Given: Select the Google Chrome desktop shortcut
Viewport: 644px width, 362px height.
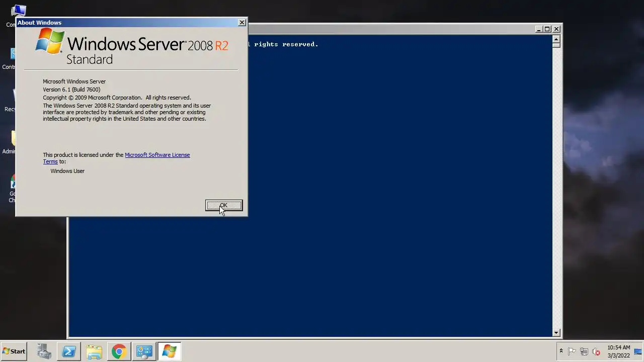Looking at the screenshot, I should (x=12, y=189).
